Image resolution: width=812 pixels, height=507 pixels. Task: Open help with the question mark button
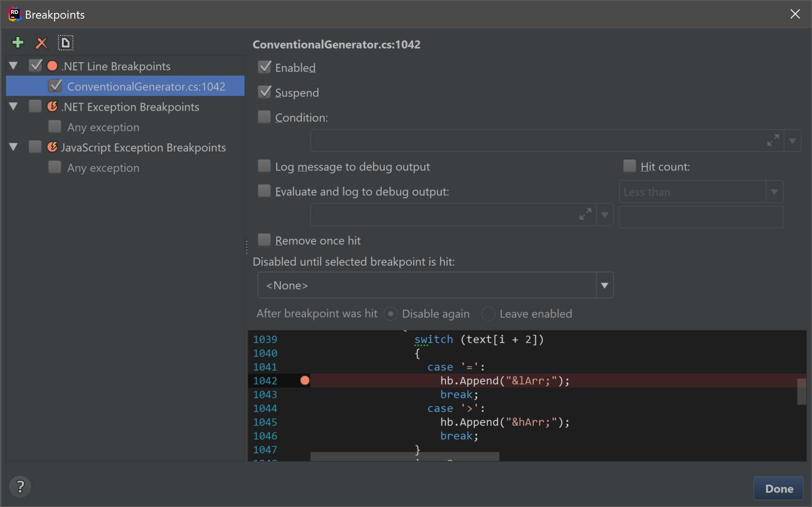[x=20, y=487]
